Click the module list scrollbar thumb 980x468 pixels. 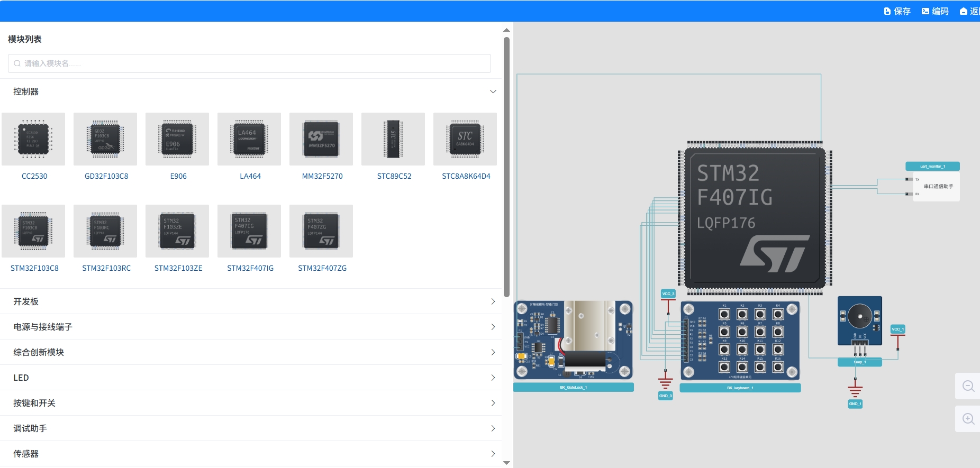506,167
